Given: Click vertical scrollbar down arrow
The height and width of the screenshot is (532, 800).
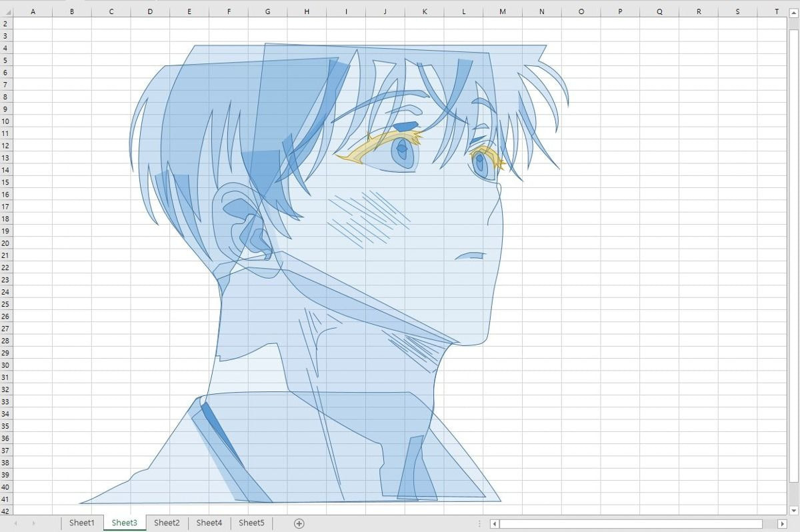Looking at the screenshot, I should [794, 509].
